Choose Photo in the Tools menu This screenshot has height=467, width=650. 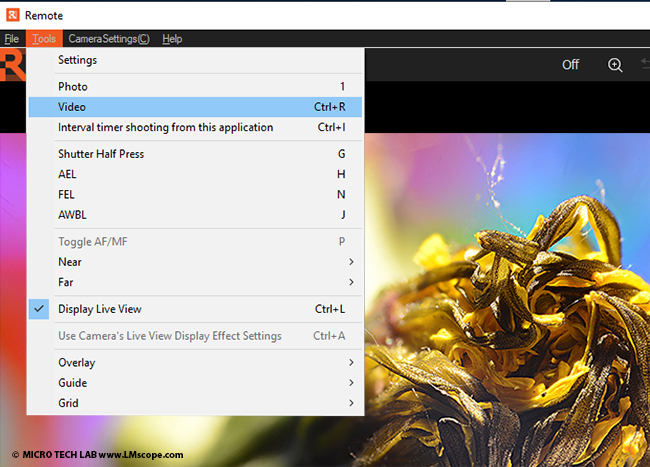(x=195, y=87)
